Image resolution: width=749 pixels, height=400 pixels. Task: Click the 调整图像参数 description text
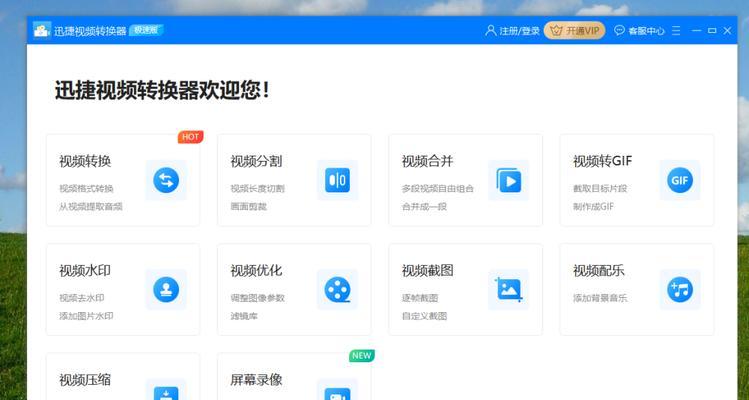[257, 298]
